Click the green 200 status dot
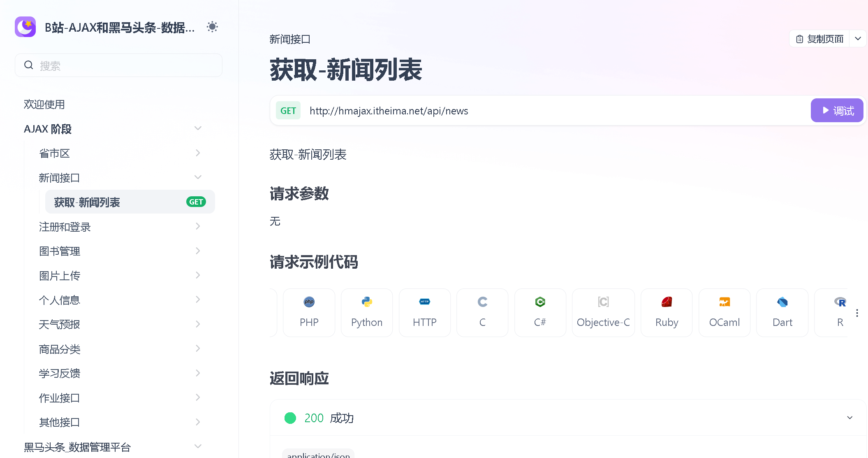This screenshot has width=868, height=458. click(290, 418)
